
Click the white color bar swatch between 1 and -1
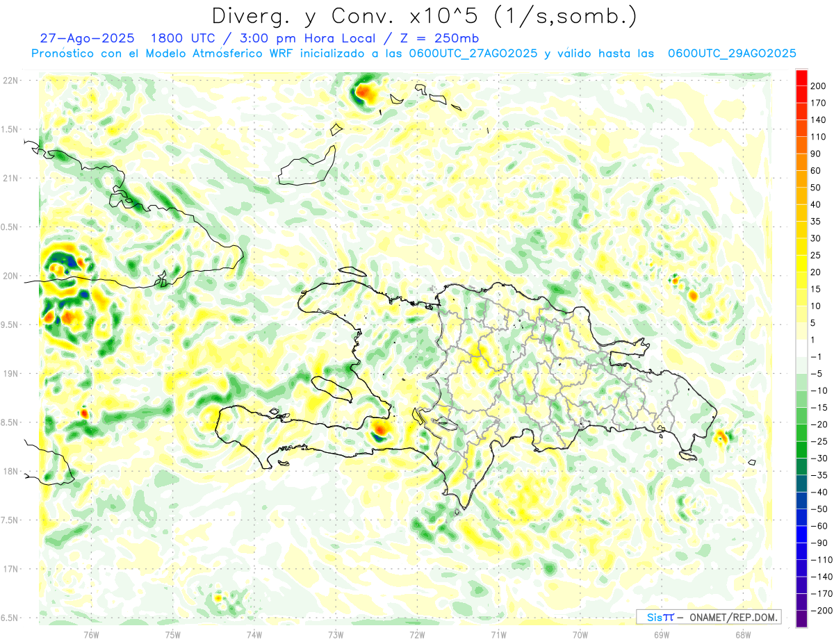(x=801, y=348)
